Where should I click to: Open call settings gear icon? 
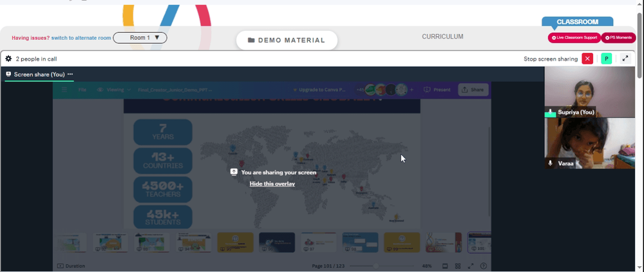point(8,59)
